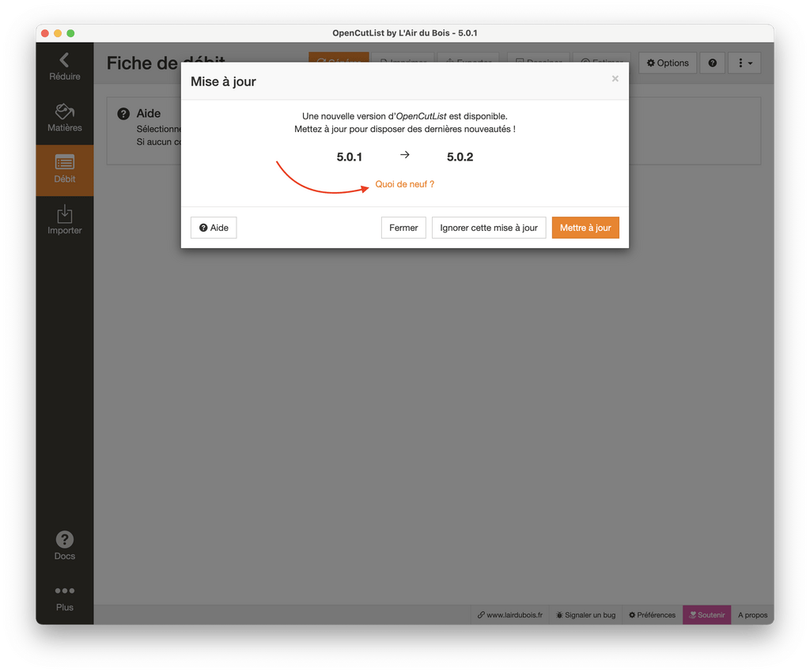The image size is (810, 672).
Task: Open the Docs section in sidebar
Action: [65, 546]
